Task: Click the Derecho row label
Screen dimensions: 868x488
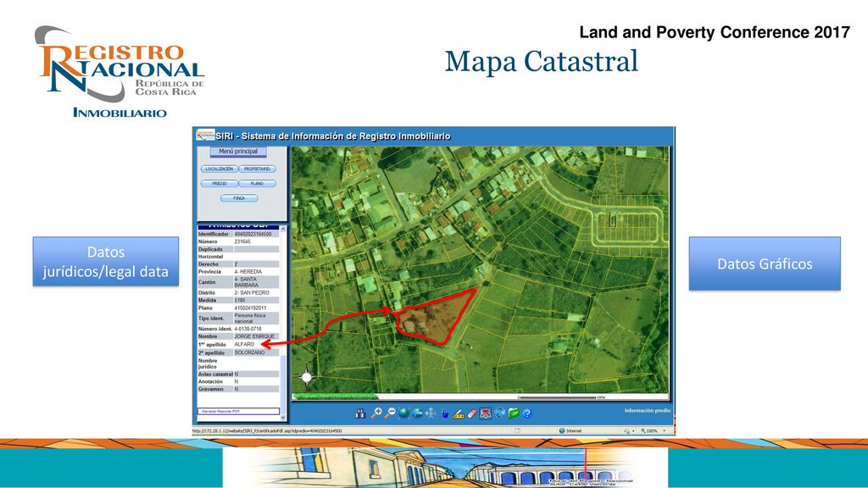Action: [x=210, y=264]
